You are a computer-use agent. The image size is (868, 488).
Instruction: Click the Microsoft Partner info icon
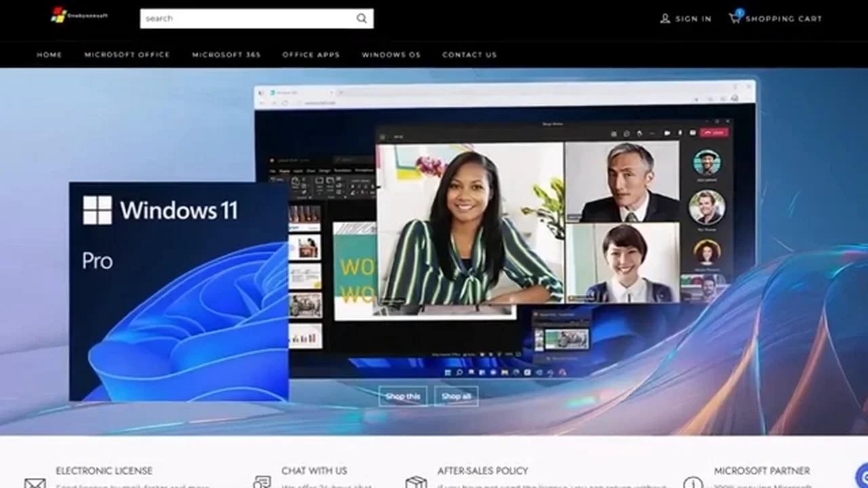[693, 483]
